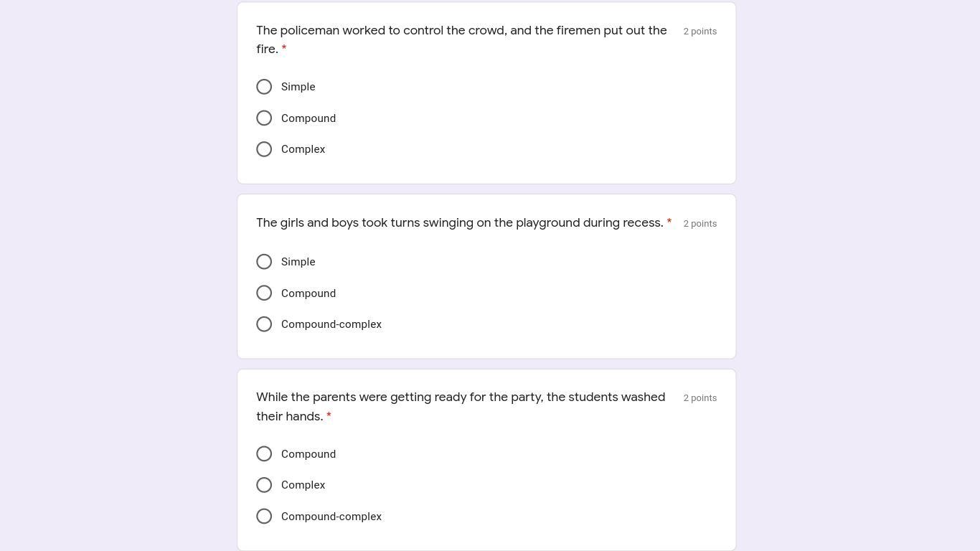Click the 'Complex' label in the first question
This screenshot has width=980, height=551.
(303, 149)
